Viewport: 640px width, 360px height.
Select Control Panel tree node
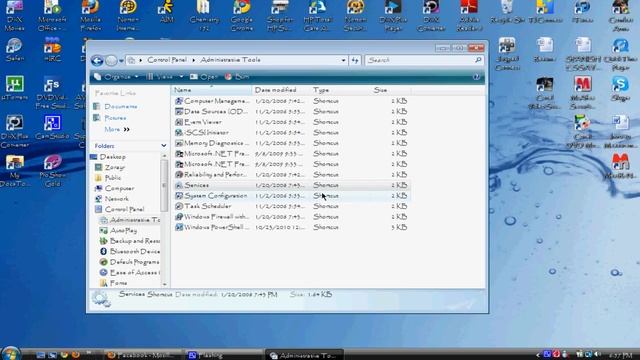(120, 209)
